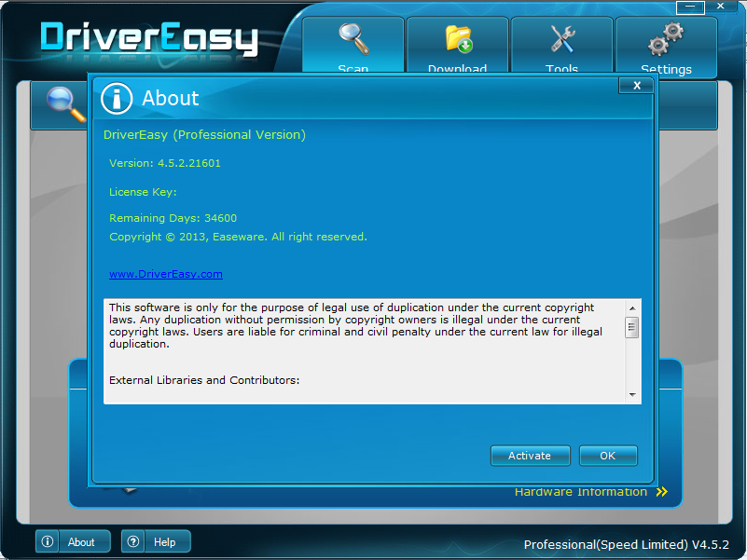Click the question mark Help icon
This screenshot has width=747, height=560.
(x=133, y=541)
